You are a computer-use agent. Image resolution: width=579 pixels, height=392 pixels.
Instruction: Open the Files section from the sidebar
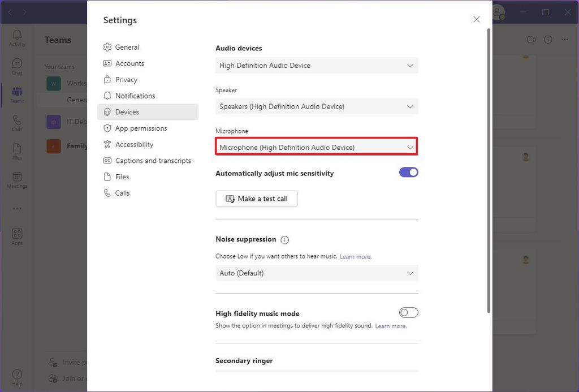pyautogui.click(x=17, y=150)
